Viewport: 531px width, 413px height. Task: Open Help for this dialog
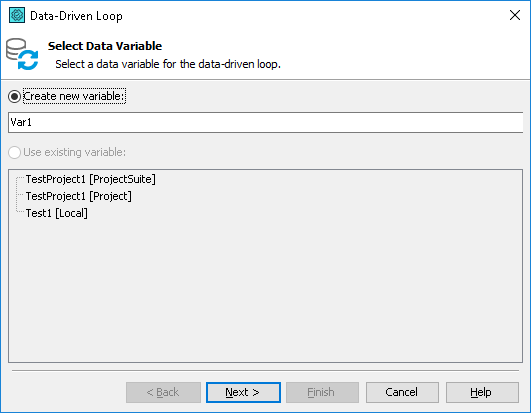[x=482, y=392]
